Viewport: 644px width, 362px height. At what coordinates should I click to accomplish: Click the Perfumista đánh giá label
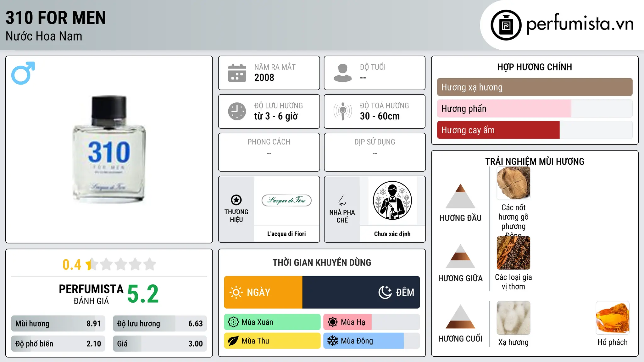point(91,294)
